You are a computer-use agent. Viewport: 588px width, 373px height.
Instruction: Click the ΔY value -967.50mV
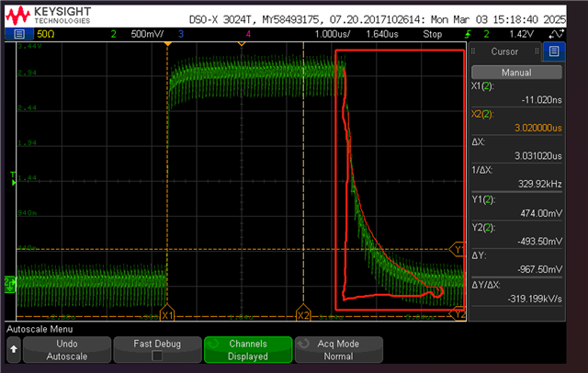point(539,269)
